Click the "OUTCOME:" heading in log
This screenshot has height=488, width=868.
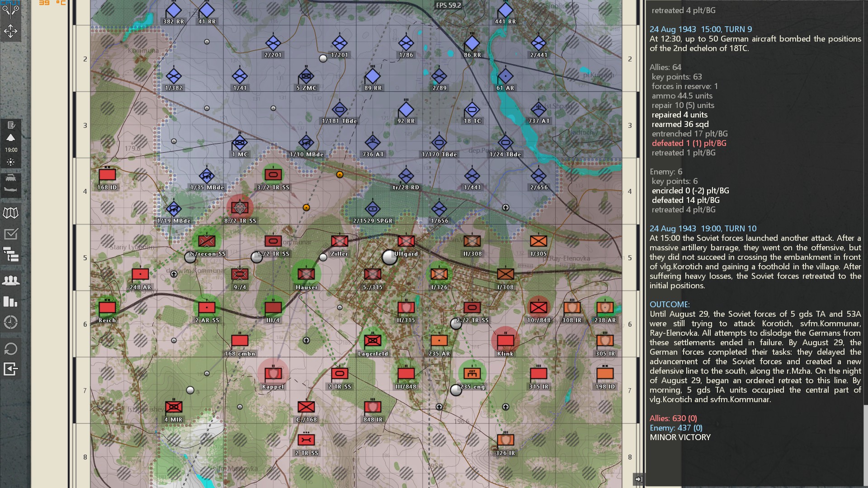pyautogui.click(x=670, y=305)
